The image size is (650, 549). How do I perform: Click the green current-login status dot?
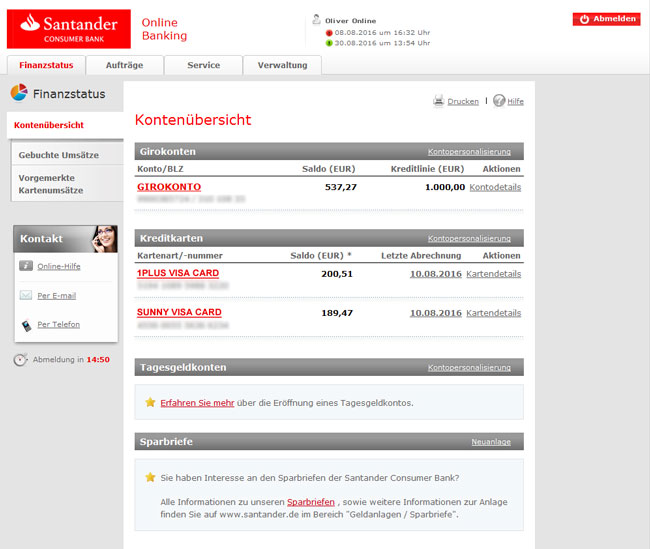(x=329, y=43)
